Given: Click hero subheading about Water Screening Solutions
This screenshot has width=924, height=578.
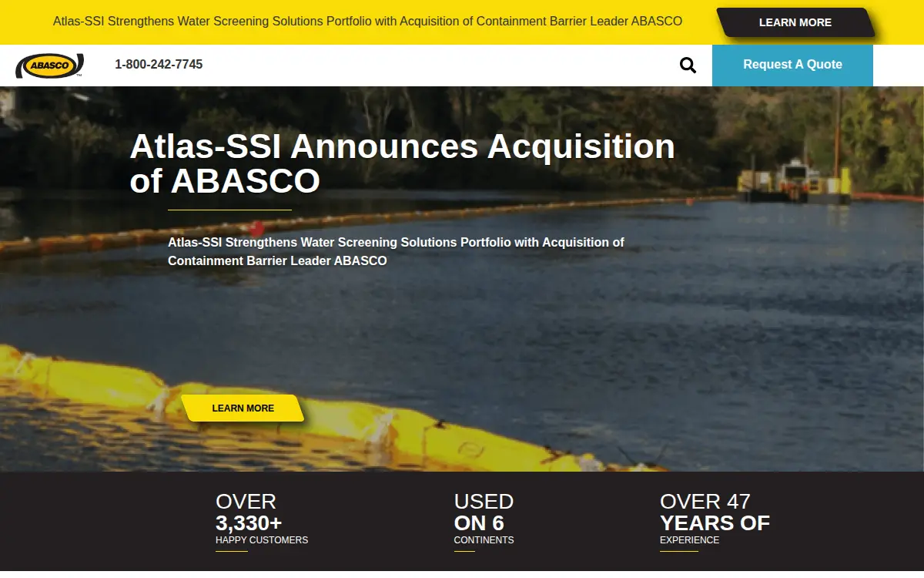Looking at the screenshot, I should (396, 251).
